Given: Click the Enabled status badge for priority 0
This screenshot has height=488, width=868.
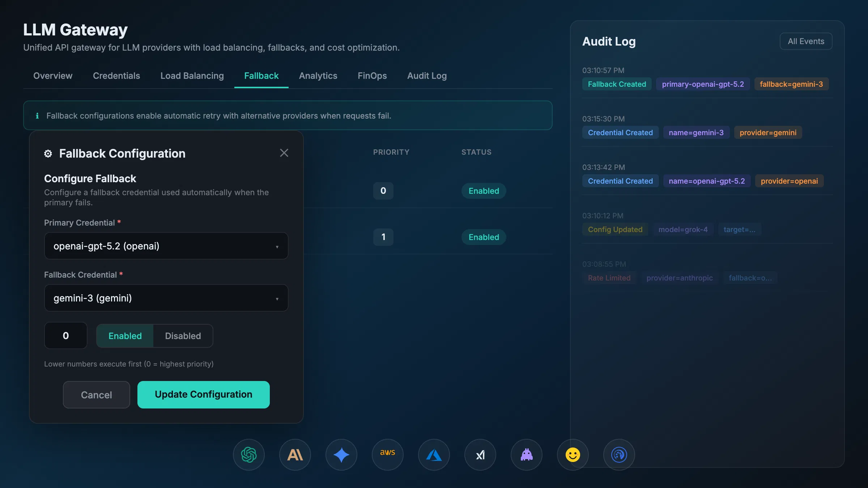Looking at the screenshot, I should [484, 191].
